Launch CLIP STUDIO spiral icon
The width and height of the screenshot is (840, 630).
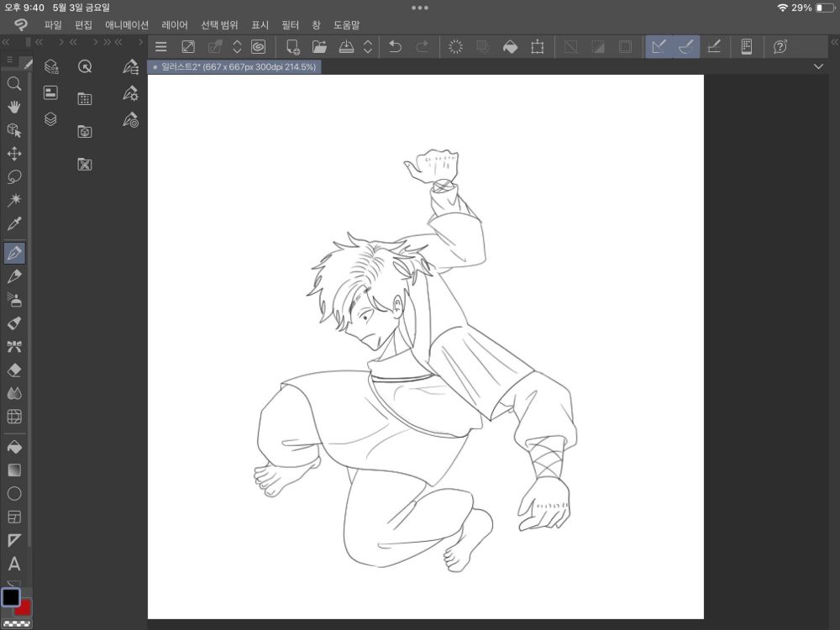(x=258, y=46)
